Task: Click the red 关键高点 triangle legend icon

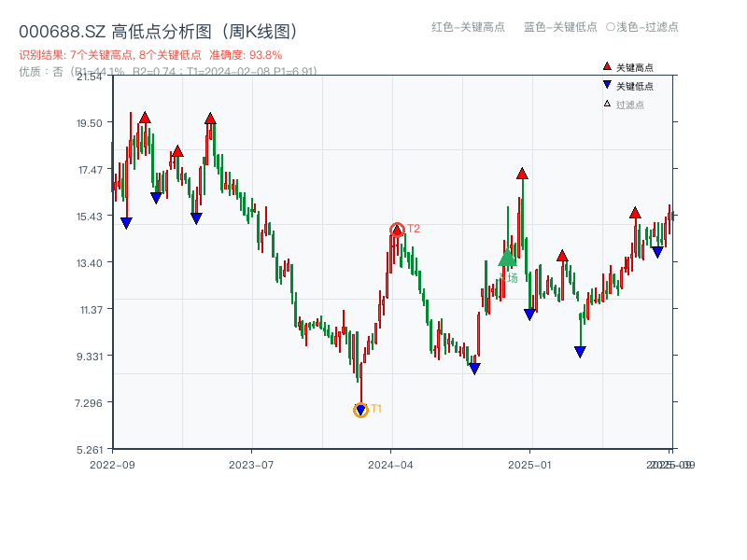Action: tap(605, 67)
